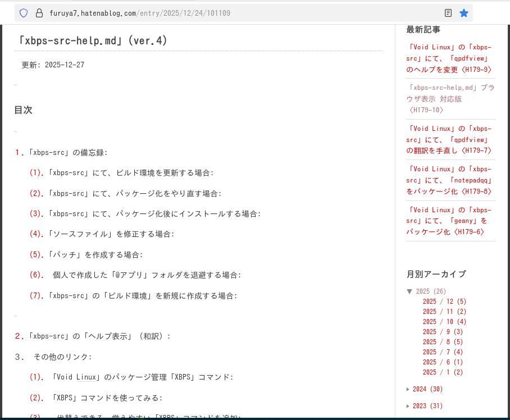Click the text 3. その他のリンク
This screenshot has width=510, height=420.
[53, 357]
